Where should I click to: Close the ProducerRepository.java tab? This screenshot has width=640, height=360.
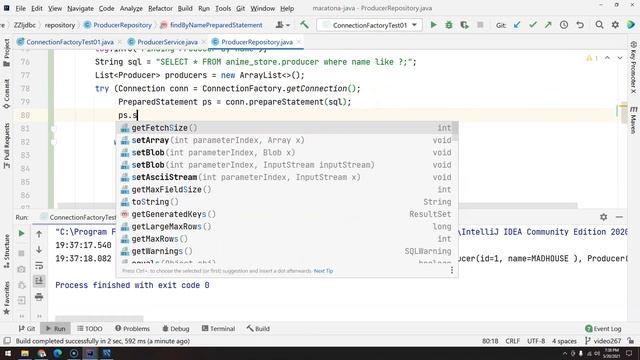tap(298, 42)
